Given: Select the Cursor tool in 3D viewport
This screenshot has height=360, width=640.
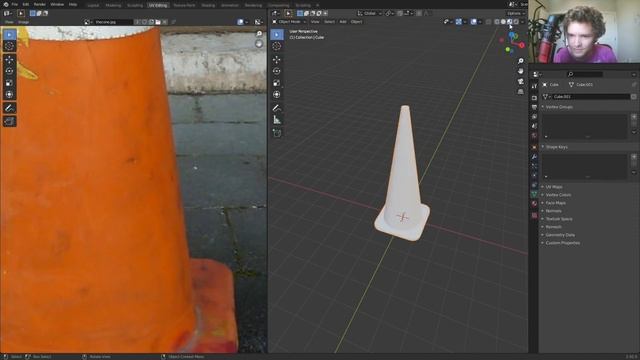Looking at the screenshot, I should 277,47.
